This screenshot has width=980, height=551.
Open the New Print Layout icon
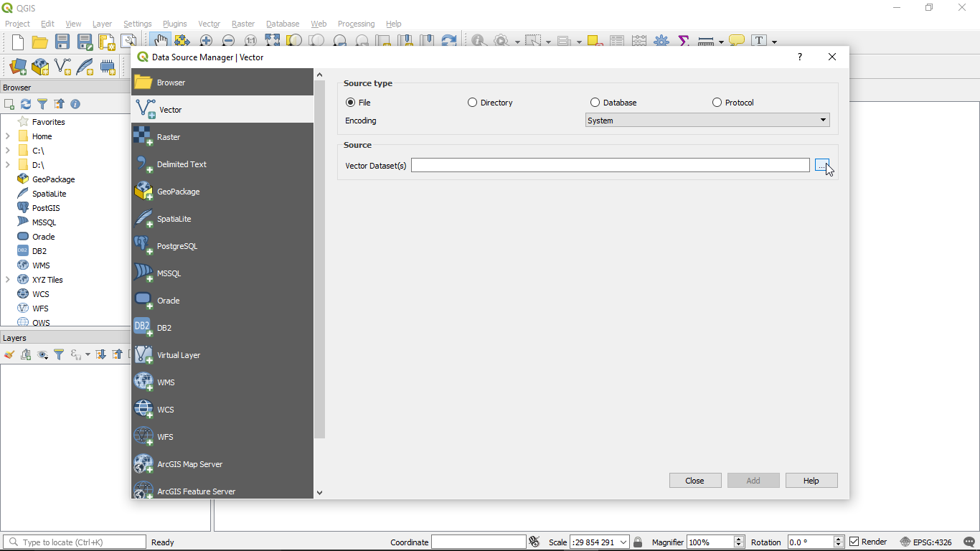(x=107, y=42)
